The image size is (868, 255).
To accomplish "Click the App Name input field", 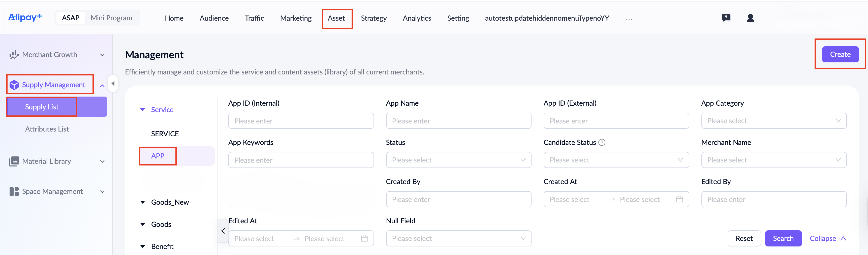I will point(458,121).
